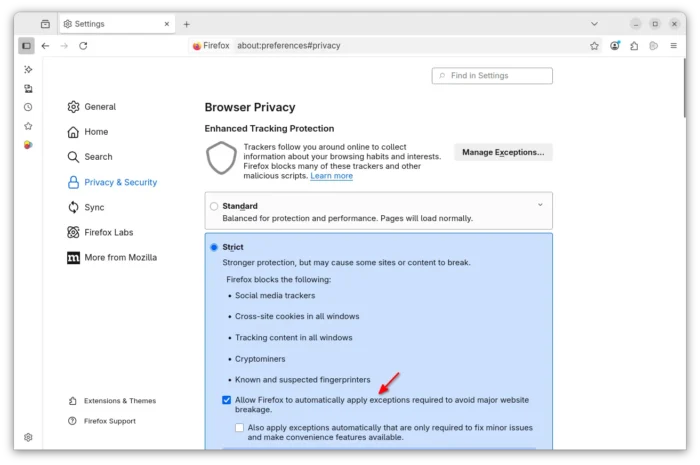Bookmark this page with the star icon
The image size is (700, 465).
coord(594,46)
